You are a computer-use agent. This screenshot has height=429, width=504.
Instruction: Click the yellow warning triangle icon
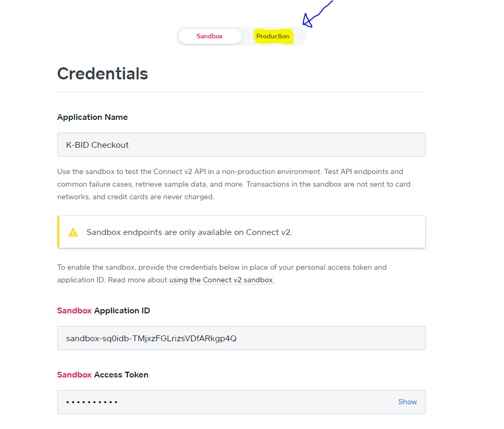pos(73,232)
